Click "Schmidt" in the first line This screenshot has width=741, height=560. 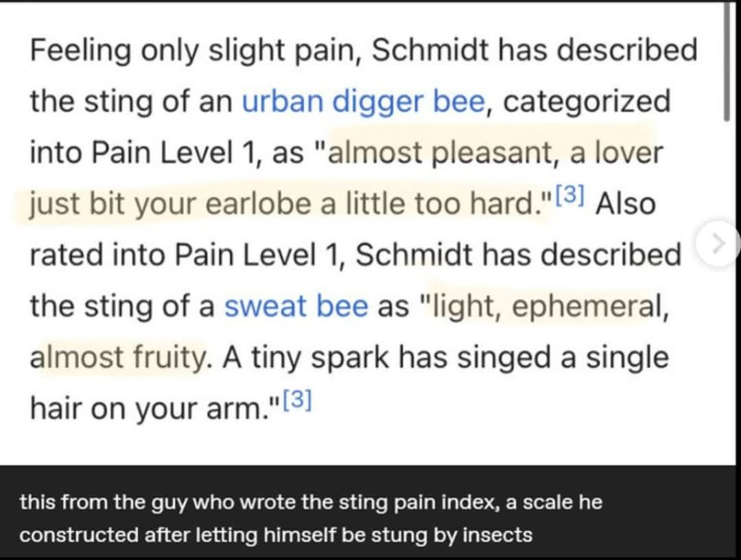coord(430,51)
